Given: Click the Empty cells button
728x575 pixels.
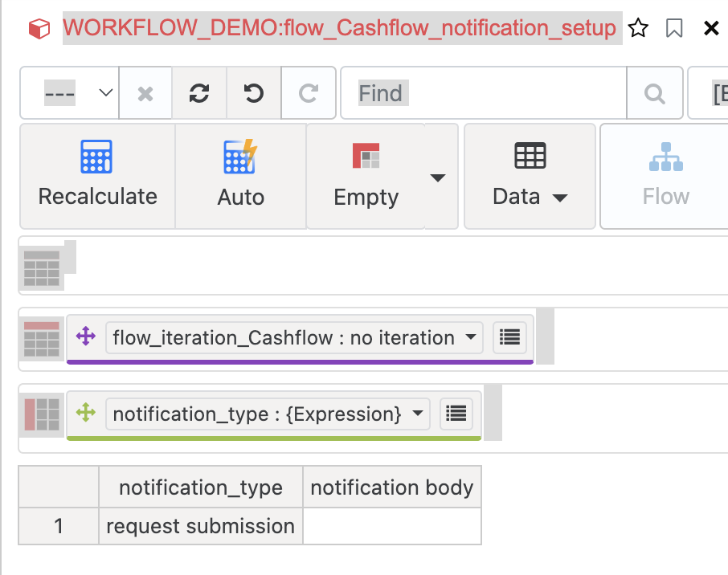Looking at the screenshot, I should (x=366, y=176).
